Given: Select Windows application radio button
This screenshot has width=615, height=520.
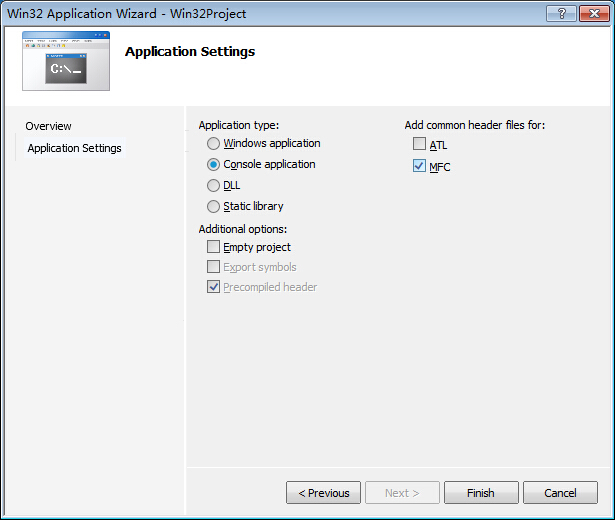Looking at the screenshot, I should pos(213,144).
